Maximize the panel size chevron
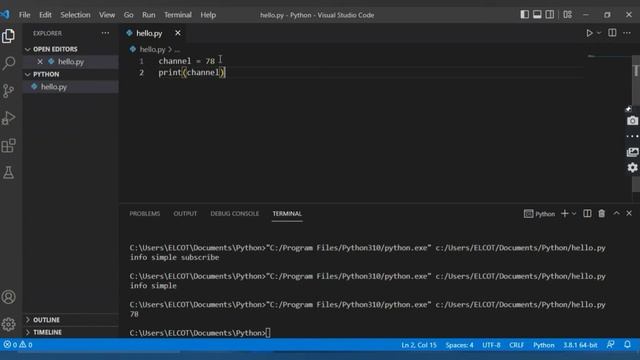Viewport: 640px width, 360px height. click(x=616, y=213)
